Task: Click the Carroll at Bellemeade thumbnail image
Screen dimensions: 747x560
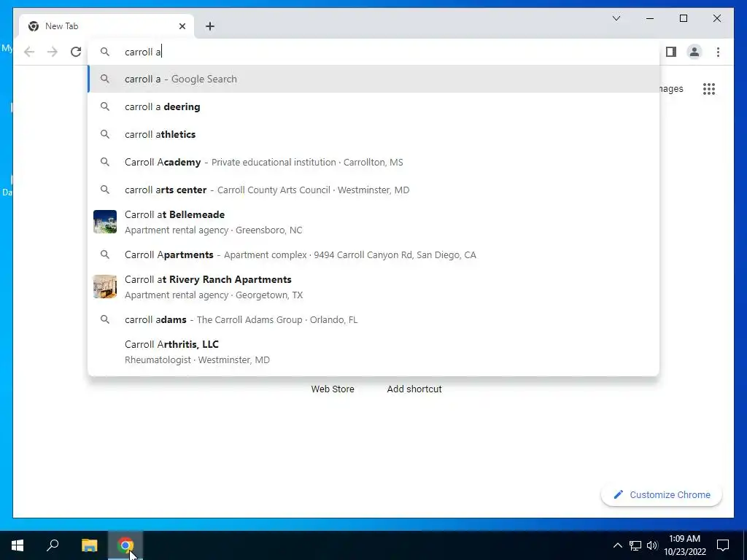Action: (105, 222)
